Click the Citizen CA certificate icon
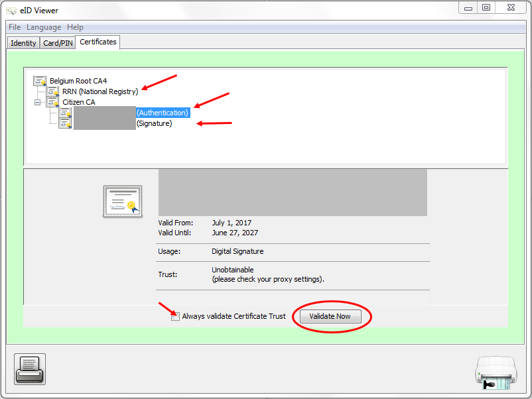The image size is (532, 399). tap(52, 101)
